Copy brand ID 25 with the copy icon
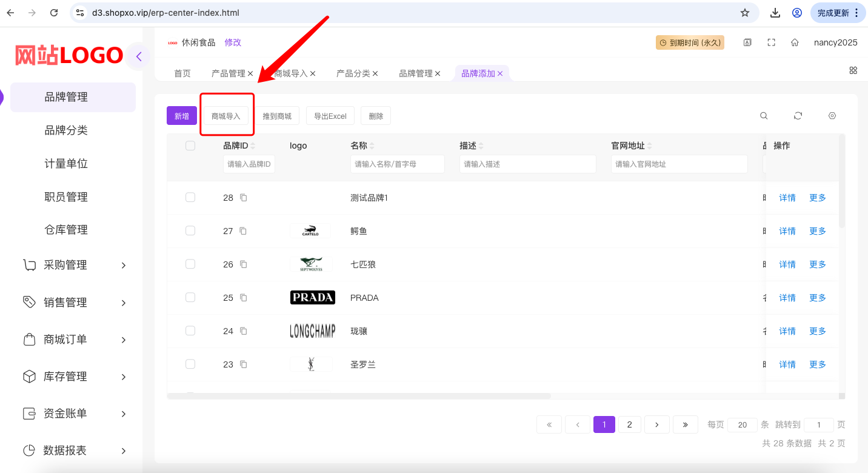This screenshot has height=473, width=868. (x=244, y=298)
